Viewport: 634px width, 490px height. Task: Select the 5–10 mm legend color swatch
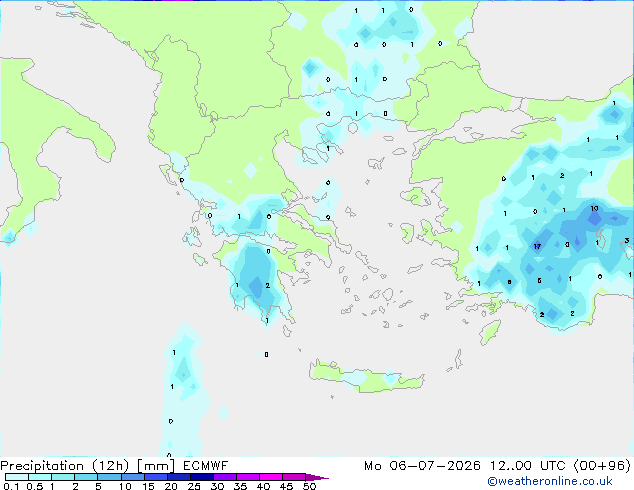109,477
